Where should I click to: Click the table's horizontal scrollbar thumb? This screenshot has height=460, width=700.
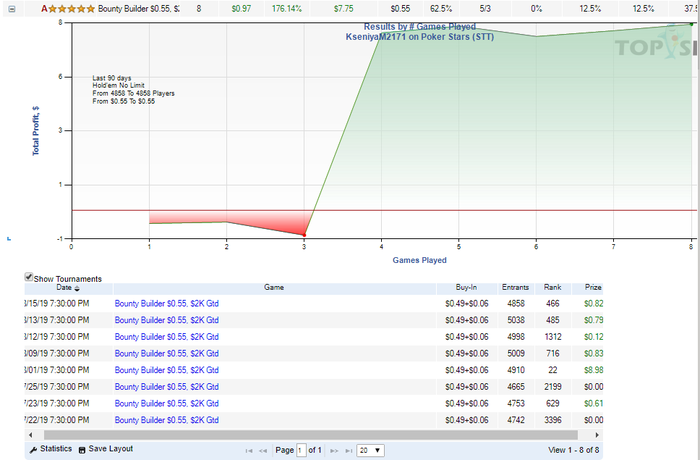tap(311, 435)
